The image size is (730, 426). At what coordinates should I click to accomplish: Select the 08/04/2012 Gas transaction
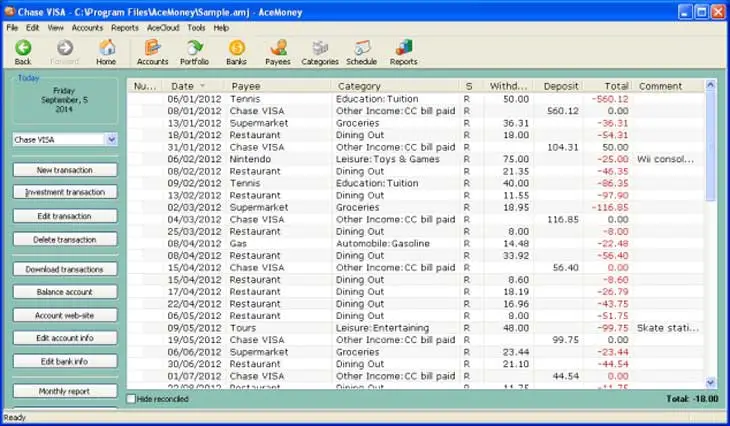coord(416,243)
